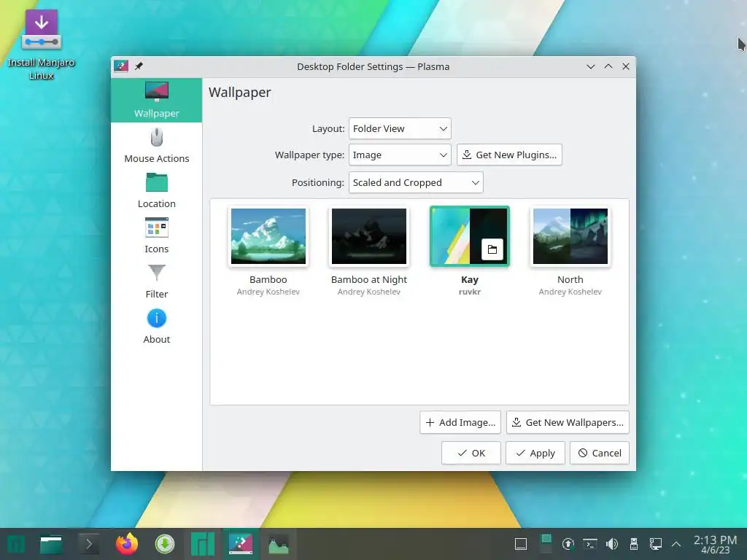This screenshot has width=747, height=560.
Task: Expand hidden system tray icons
Action: (x=676, y=544)
